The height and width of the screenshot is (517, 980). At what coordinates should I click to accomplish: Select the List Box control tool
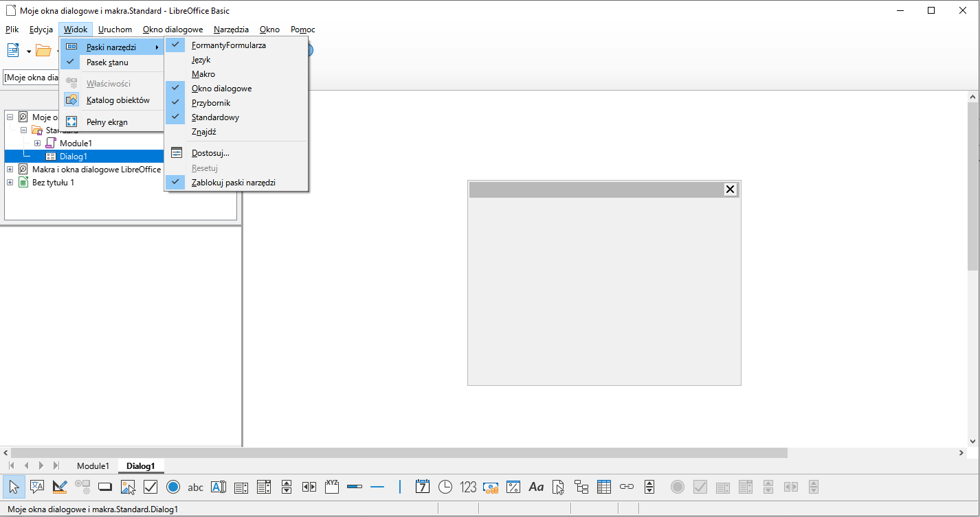(x=241, y=487)
